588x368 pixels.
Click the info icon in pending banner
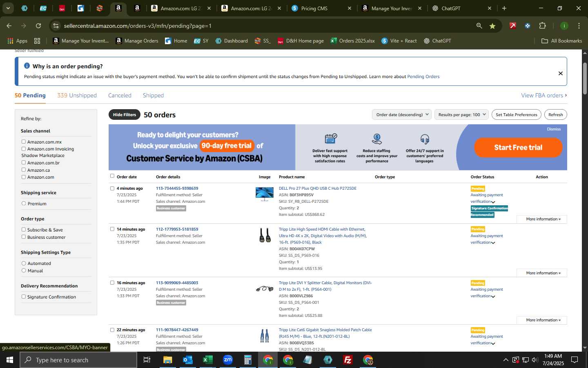[x=27, y=66]
